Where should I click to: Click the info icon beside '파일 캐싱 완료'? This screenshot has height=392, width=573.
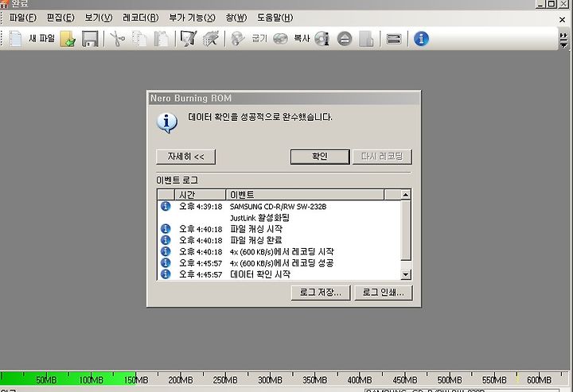(x=166, y=240)
